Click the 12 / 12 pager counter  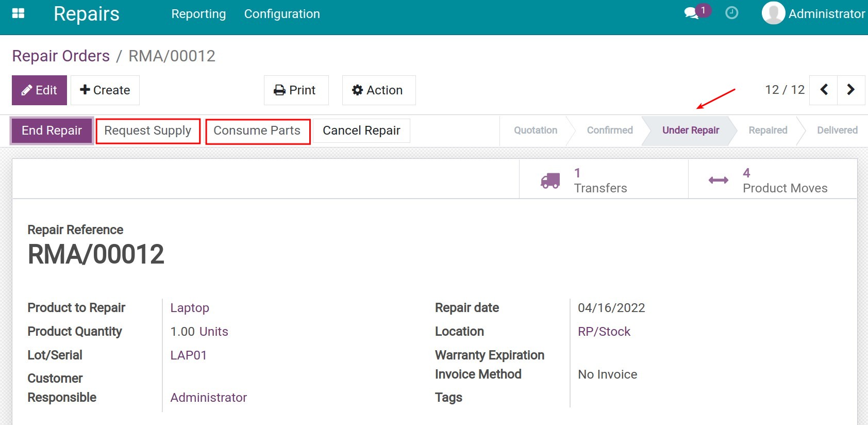pyautogui.click(x=784, y=90)
